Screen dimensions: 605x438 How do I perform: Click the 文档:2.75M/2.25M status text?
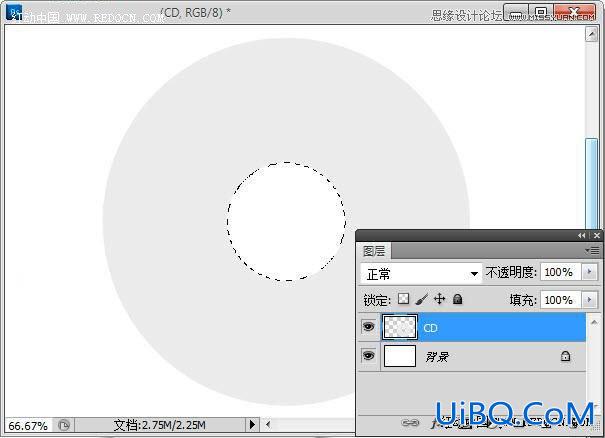pyautogui.click(x=159, y=425)
